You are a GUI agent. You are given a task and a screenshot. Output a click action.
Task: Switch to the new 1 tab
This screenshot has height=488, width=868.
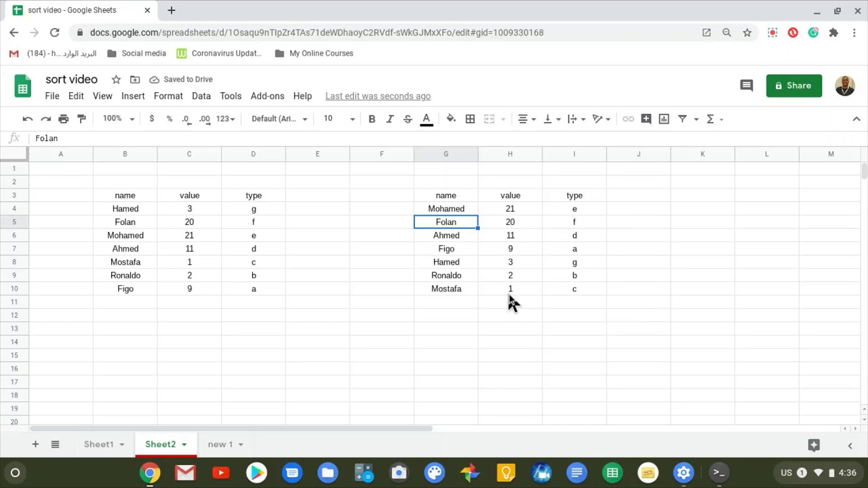[220, 444]
